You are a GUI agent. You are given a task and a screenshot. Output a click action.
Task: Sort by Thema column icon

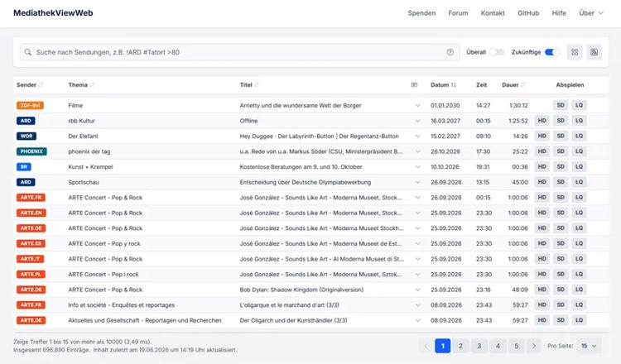[x=92, y=85]
